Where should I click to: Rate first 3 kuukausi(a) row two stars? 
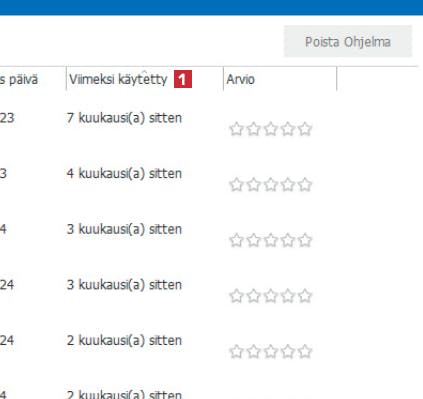coord(254,240)
